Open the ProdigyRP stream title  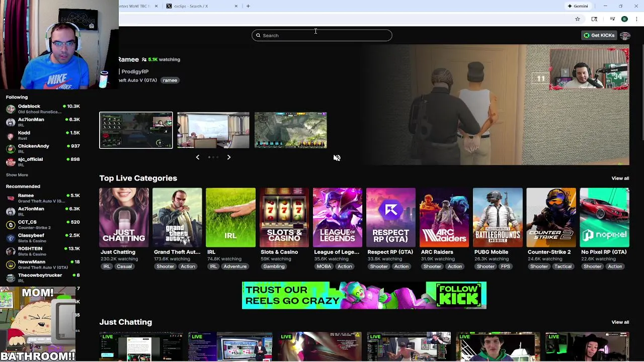click(135, 71)
